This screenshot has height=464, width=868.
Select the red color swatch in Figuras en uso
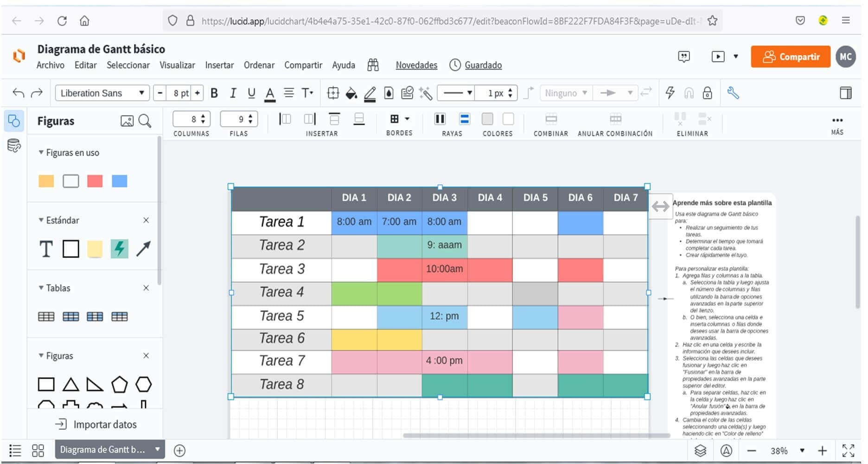pyautogui.click(x=95, y=181)
